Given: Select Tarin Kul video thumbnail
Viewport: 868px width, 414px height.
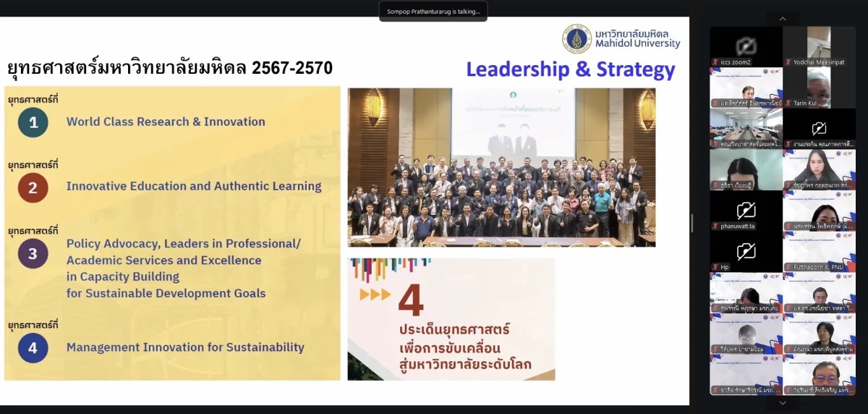Looking at the screenshot, I should pos(819,88).
